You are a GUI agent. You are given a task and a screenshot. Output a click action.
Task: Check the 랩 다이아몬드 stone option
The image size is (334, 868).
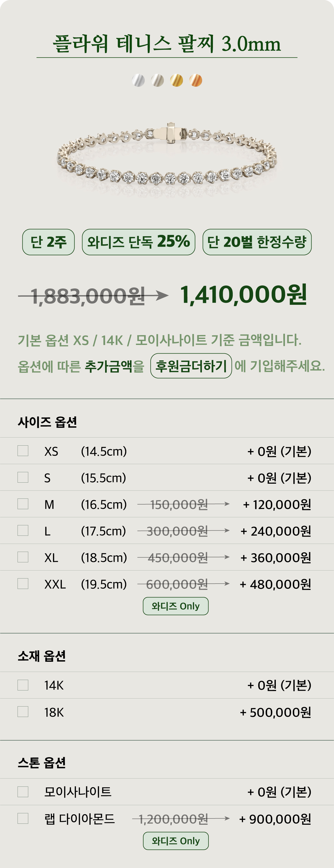coord(23,818)
